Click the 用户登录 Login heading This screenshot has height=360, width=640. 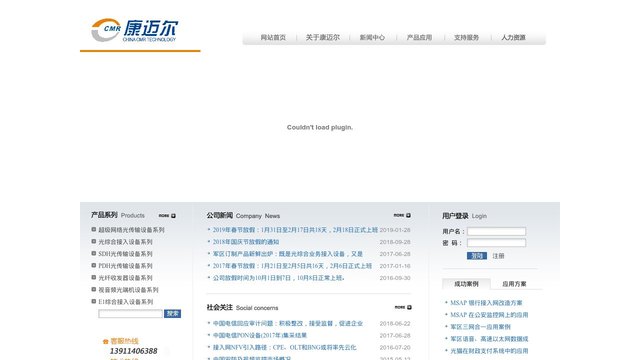point(464,216)
